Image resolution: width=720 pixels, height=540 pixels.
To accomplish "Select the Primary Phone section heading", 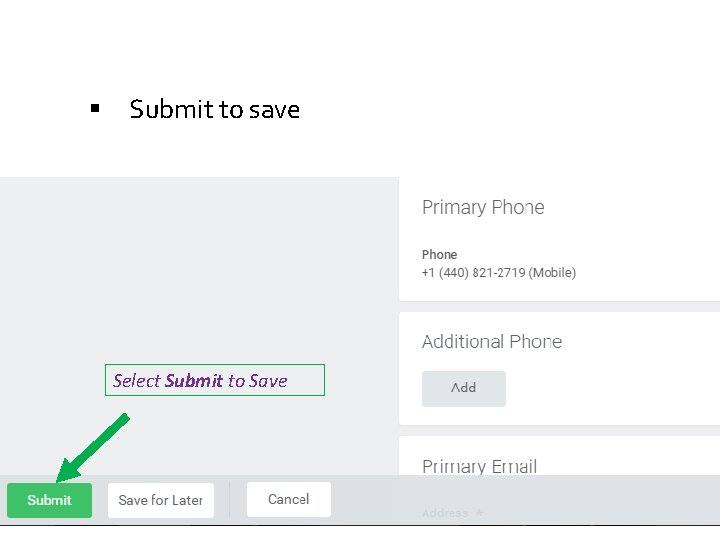I will 483,208.
